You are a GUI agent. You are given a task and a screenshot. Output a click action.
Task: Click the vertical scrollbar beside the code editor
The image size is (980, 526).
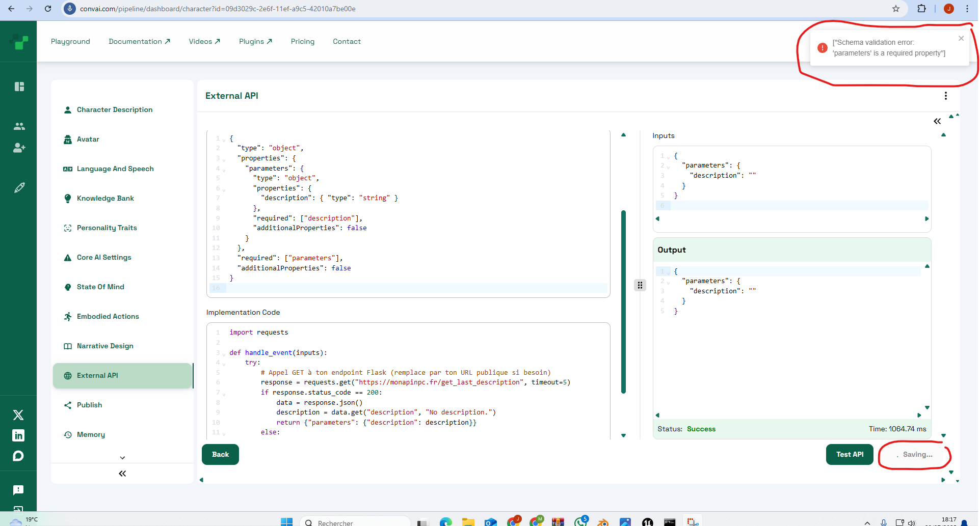[623, 301]
